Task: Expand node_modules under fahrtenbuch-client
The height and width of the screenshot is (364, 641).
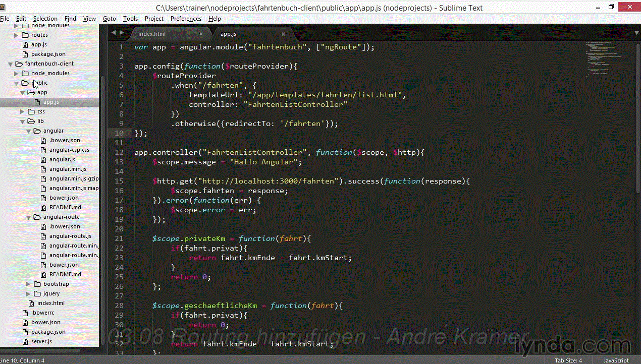Action: pyautogui.click(x=17, y=74)
